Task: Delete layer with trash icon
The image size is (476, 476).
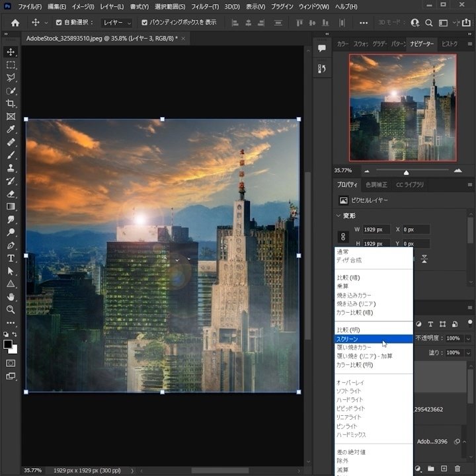Action: point(457,469)
